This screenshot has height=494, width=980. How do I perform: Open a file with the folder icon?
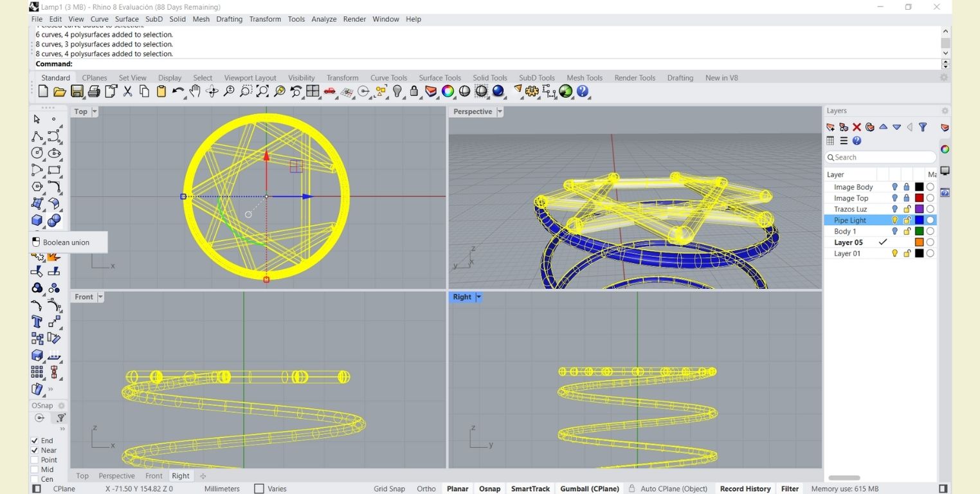click(60, 91)
